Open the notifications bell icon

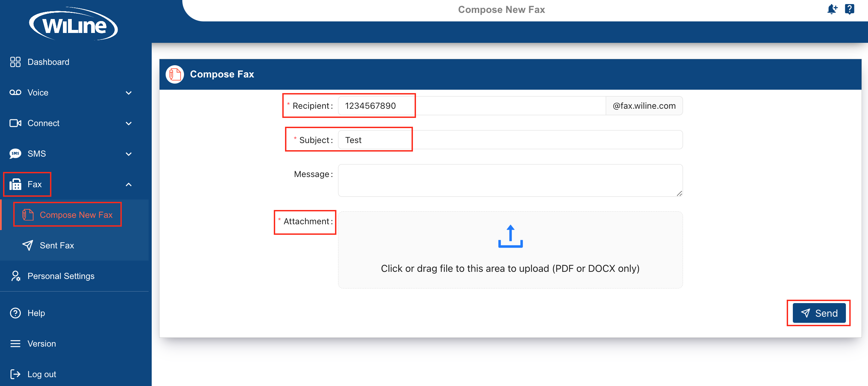coord(832,9)
